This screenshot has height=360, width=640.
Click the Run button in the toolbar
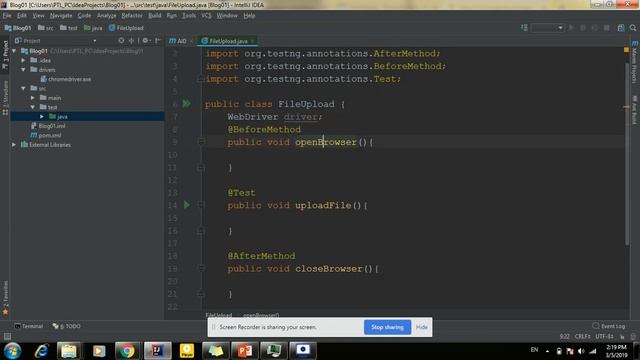[571, 28]
